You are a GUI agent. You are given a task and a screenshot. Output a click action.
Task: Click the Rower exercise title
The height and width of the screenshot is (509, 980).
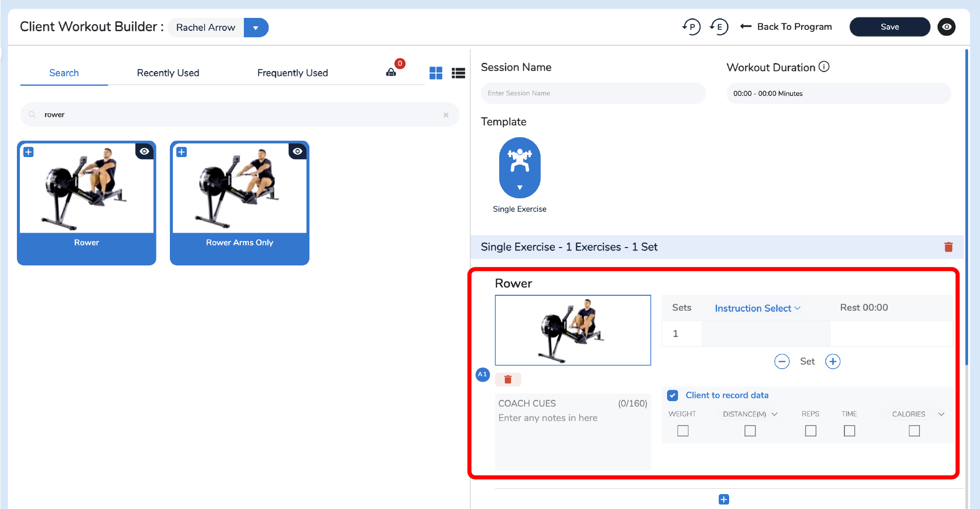click(x=514, y=283)
